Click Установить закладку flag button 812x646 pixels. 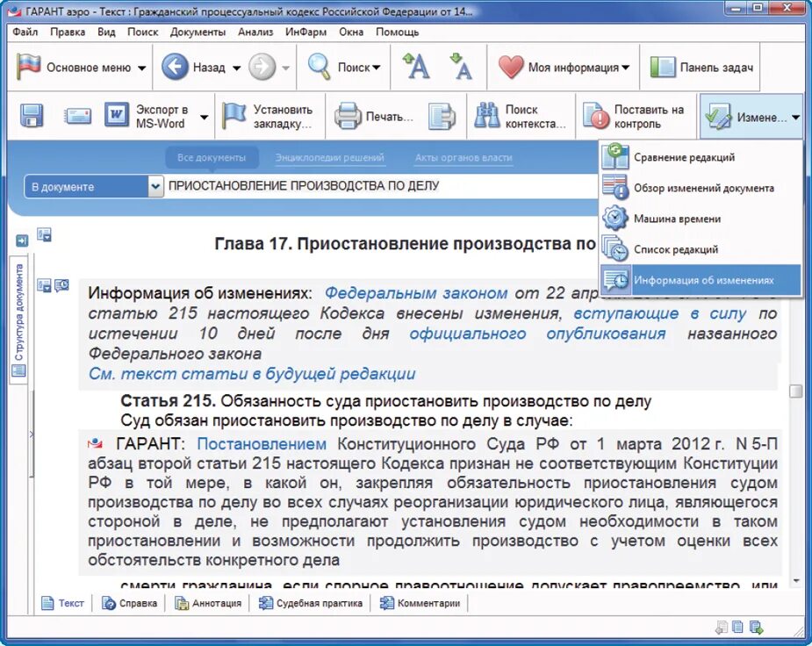pyautogui.click(x=267, y=117)
